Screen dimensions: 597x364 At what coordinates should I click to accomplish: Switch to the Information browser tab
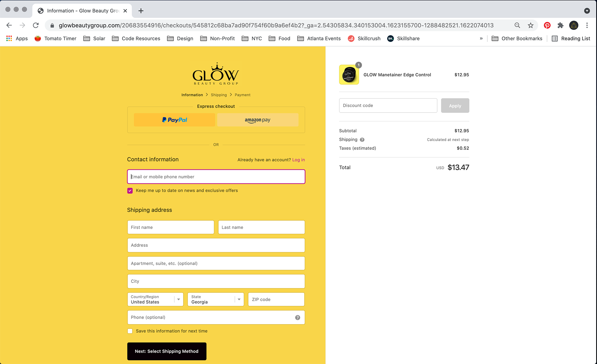82,11
